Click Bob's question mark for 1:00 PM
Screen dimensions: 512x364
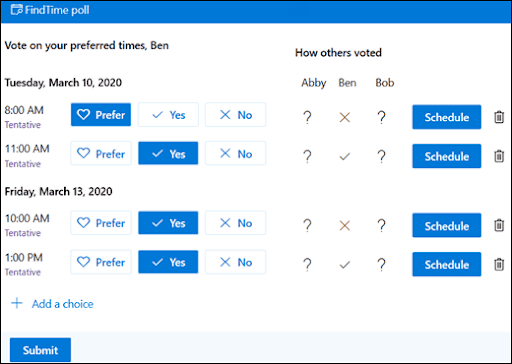click(x=381, y=265)
